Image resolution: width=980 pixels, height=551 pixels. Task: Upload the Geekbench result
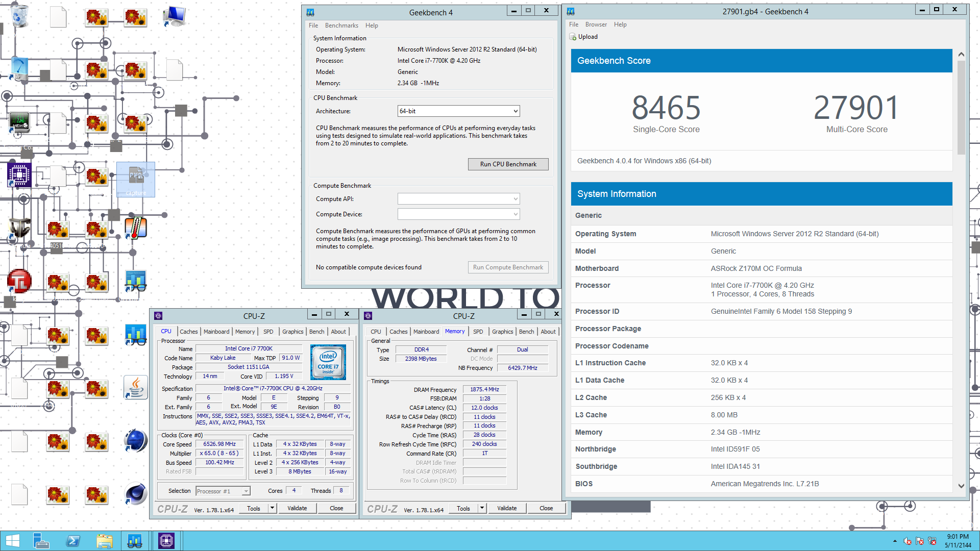click(x=583, y=37)
